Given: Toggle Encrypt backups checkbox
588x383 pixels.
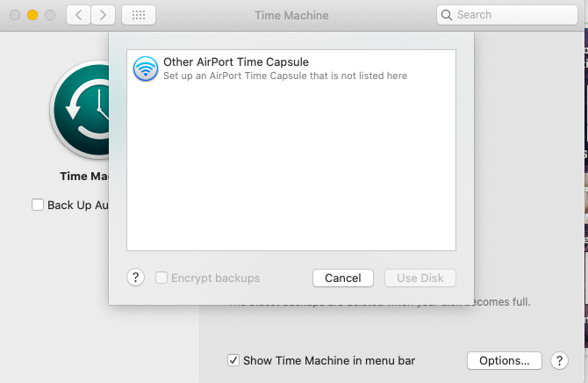Looking at the screenshot, I should click(161, 278).
